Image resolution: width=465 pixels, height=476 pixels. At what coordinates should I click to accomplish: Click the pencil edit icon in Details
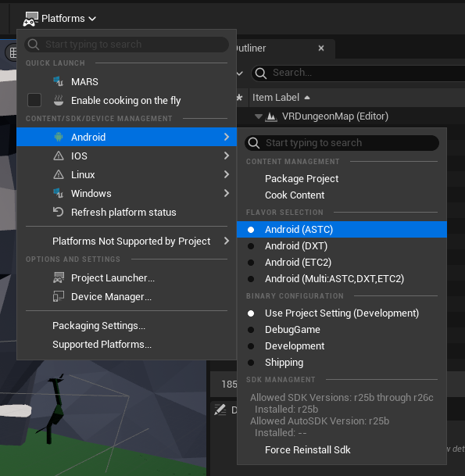click(x=220, y=410)
